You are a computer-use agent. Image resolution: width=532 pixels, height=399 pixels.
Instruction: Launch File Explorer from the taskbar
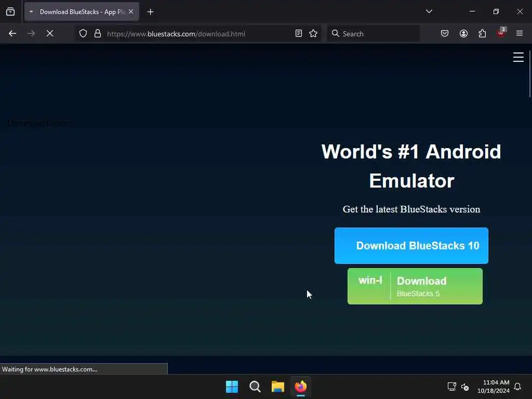click(x=278, y=387)
